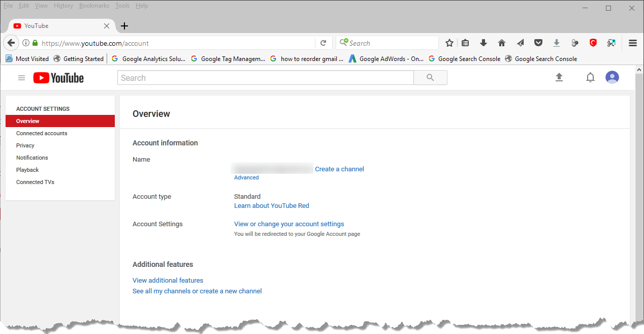Open the notifications bell

590,77
